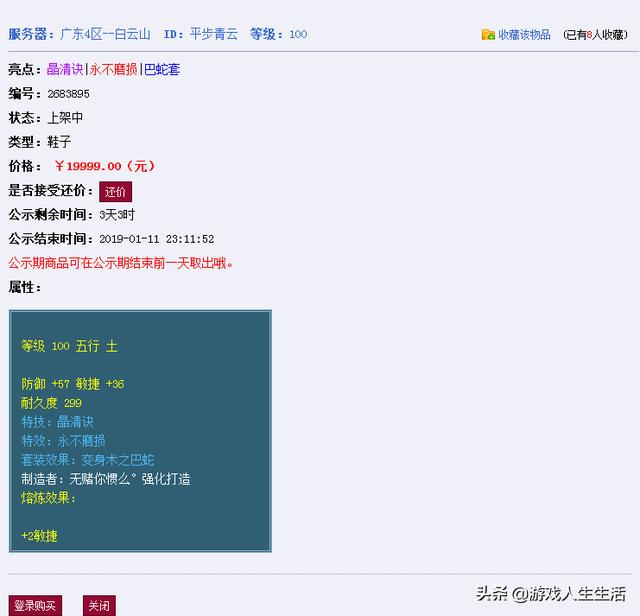Click the 收藏该物品 link

(524, 35)
